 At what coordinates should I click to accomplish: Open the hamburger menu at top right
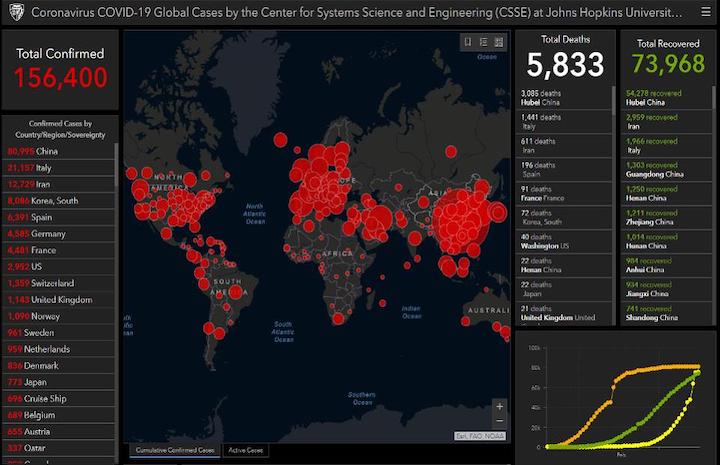click(706, 12)
